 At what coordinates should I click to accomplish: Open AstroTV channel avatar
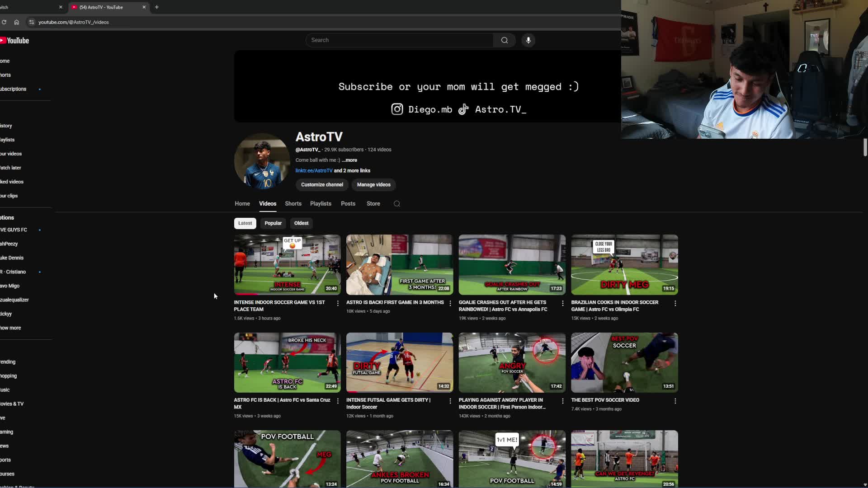[x=262, y=161]
